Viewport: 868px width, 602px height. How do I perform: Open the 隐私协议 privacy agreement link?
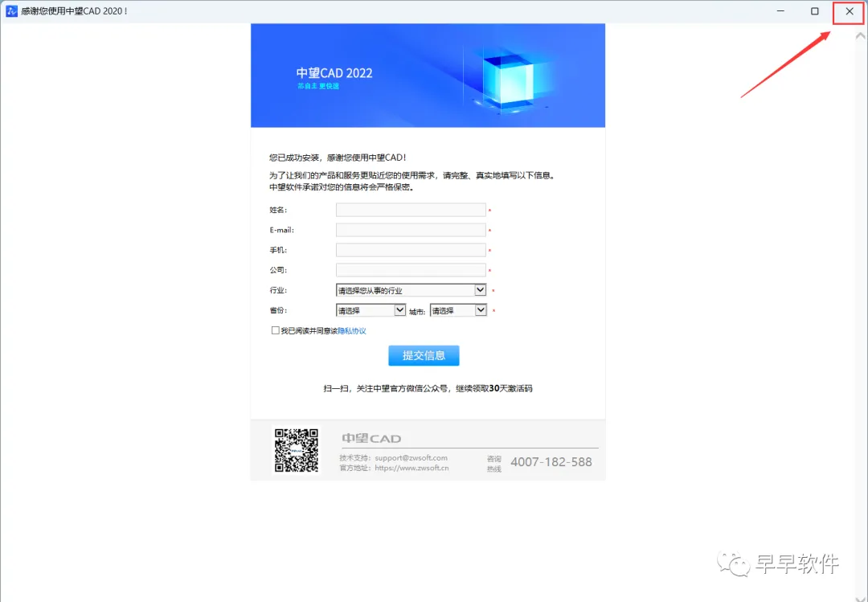[352, 330]
